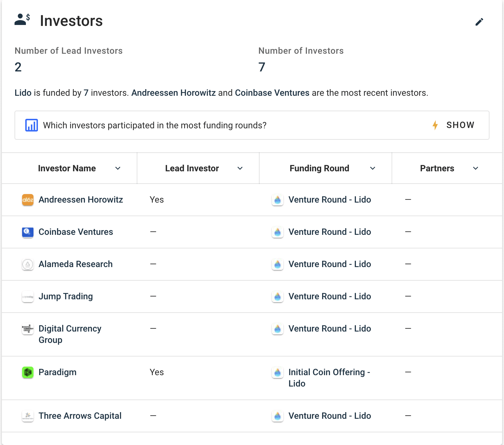Sort by the Lead Investor column header

192,168
